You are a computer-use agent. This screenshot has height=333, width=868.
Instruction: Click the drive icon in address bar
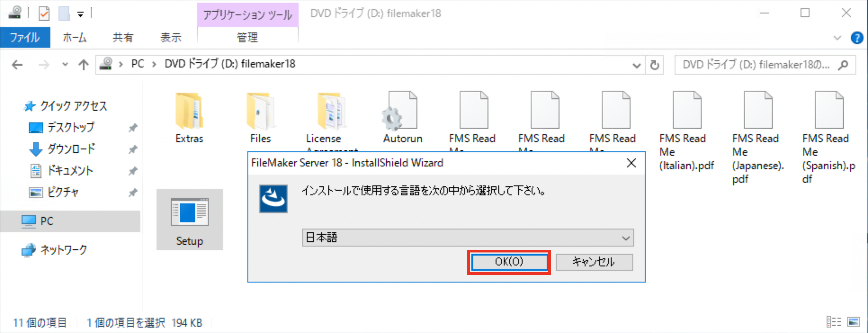pos(106,64)
